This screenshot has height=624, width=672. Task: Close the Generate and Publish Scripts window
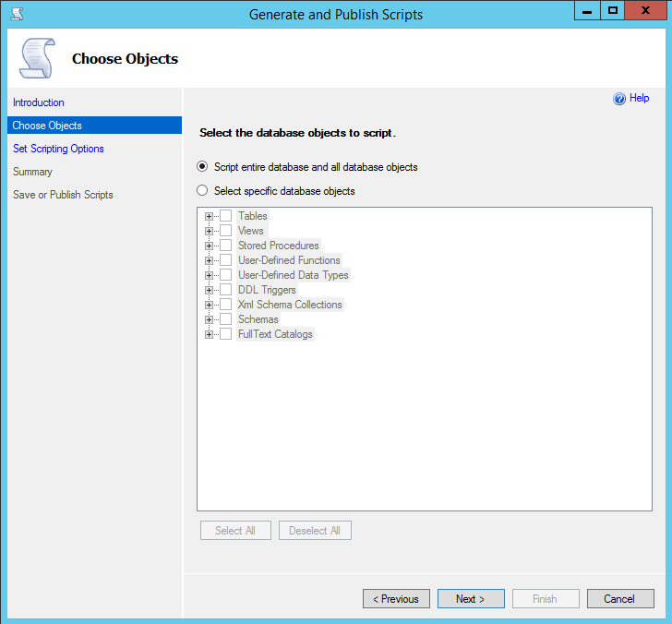tap(645, 11)
